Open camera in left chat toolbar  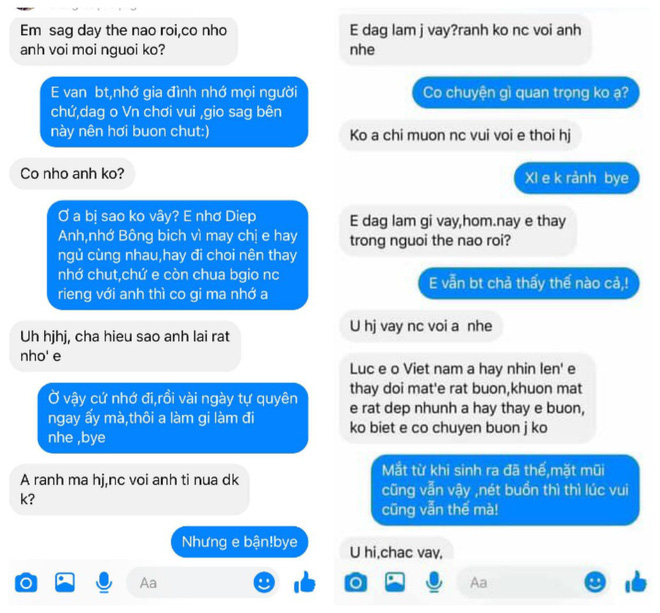click(26, 583)
